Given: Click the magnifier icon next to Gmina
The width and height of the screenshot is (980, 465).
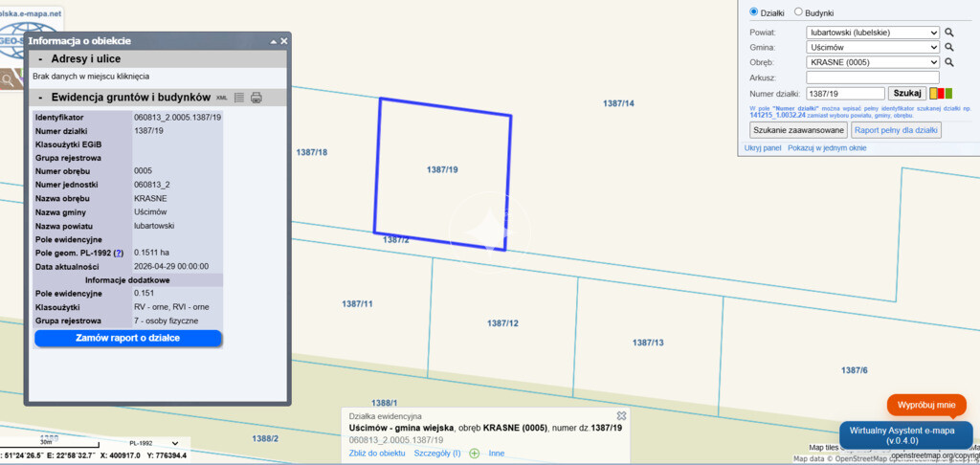Looking at the screenshot, I should pyautogui.click(x=949, y=47).
